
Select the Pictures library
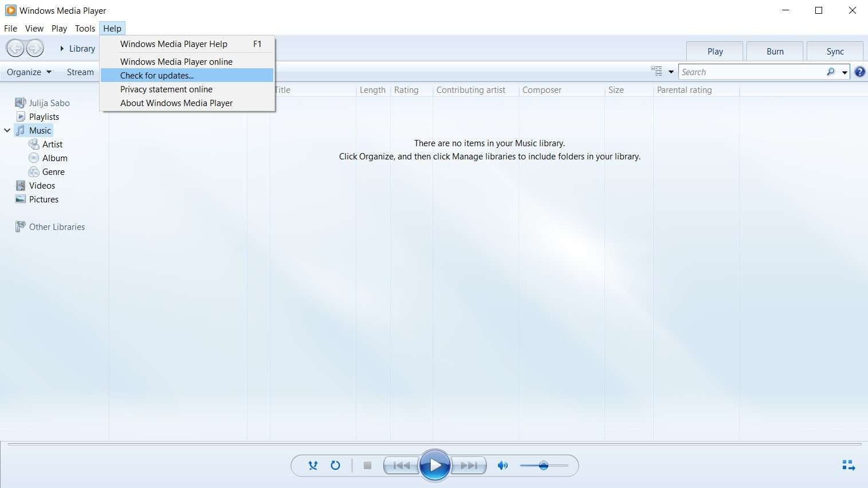point(44,199)
